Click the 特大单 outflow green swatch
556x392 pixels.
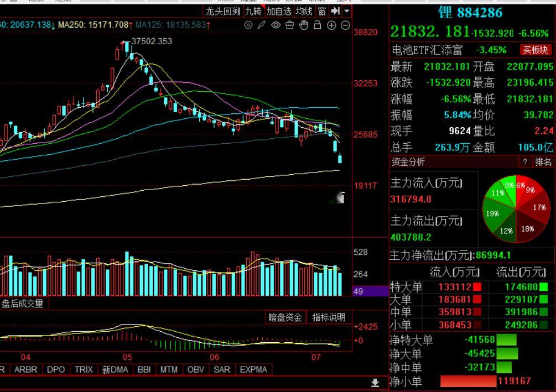pyautogui.click(x=543, y=287)
